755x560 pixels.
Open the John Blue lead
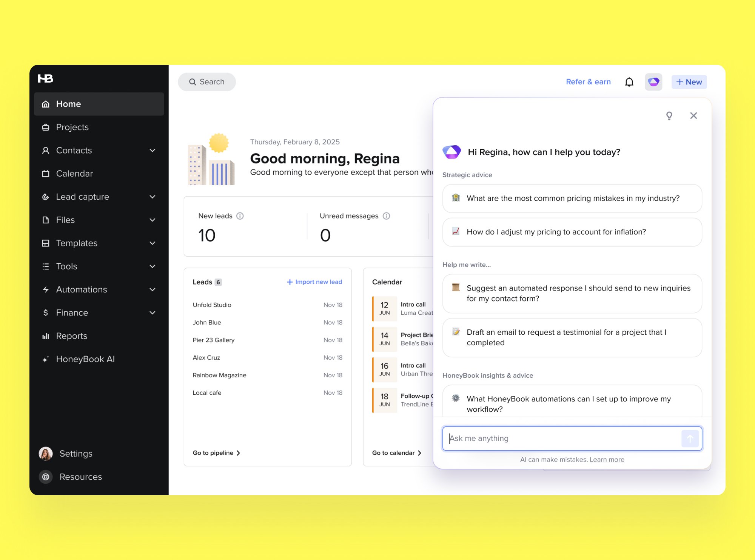point(268,323)
